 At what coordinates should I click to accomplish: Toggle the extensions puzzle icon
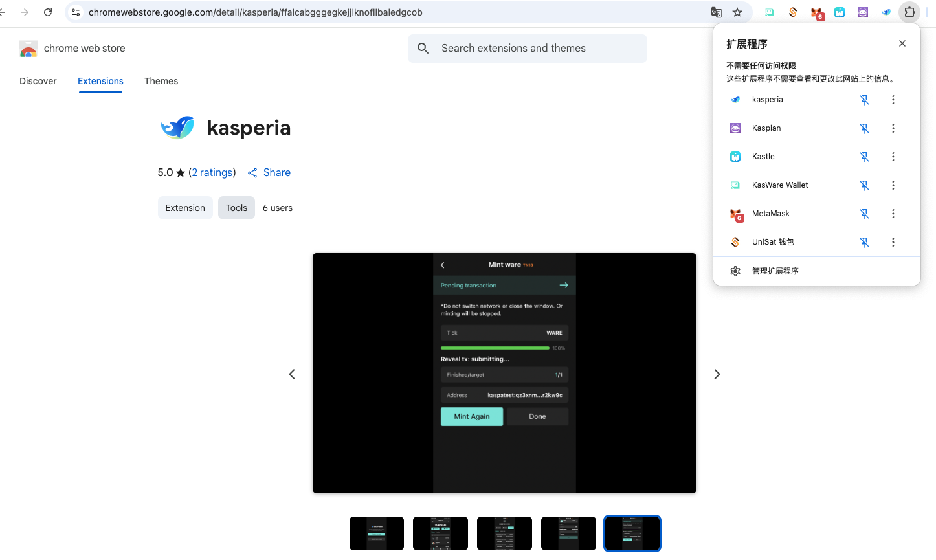pos(909,12)
